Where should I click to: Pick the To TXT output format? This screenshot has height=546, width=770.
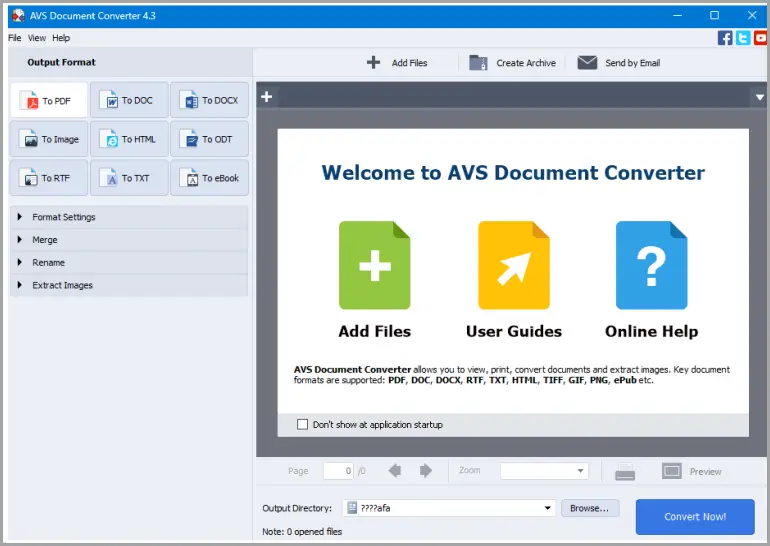(x=129, y=178)
